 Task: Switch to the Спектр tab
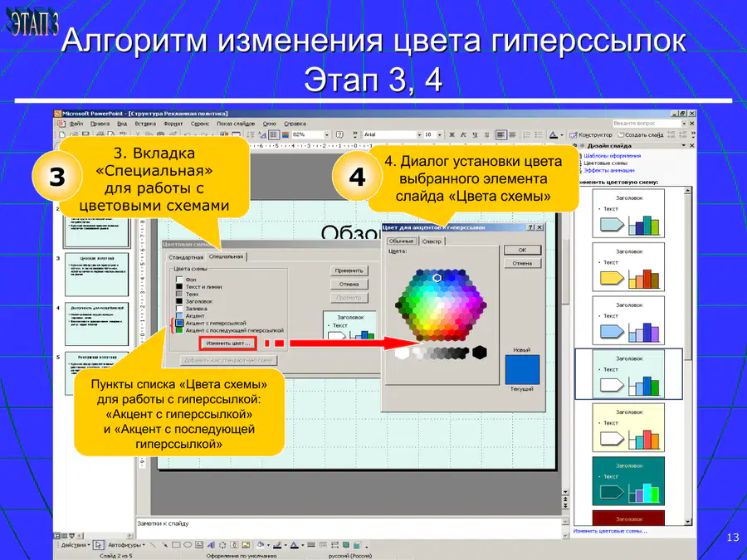click(x=432, y=241)
